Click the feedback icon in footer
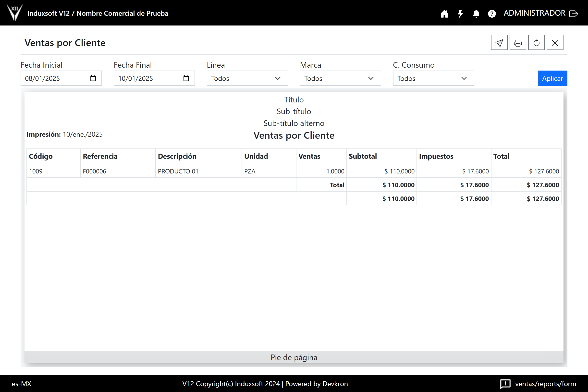Viewport: 588px width, 392px height. (x=505, y=383)
